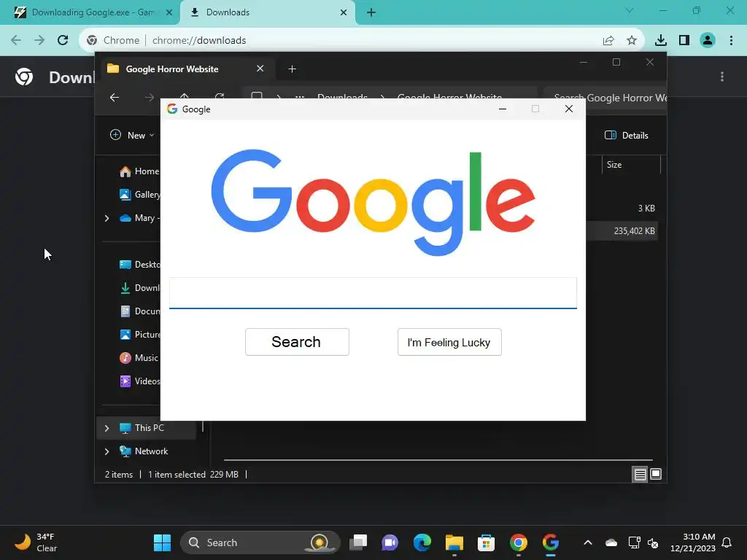Open Videos in Explorer sidebar
This screenshot has height=560, width=747.
pos(139,381)
